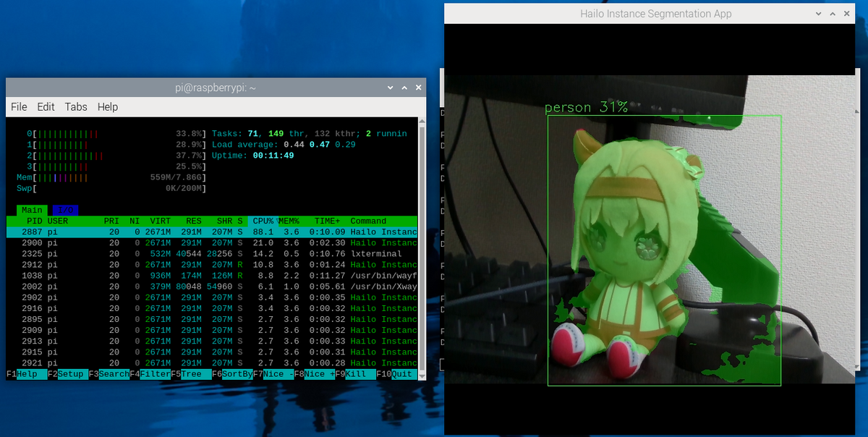Select the /usr/bin/Xway process row 2002

(x=212, y=287)
